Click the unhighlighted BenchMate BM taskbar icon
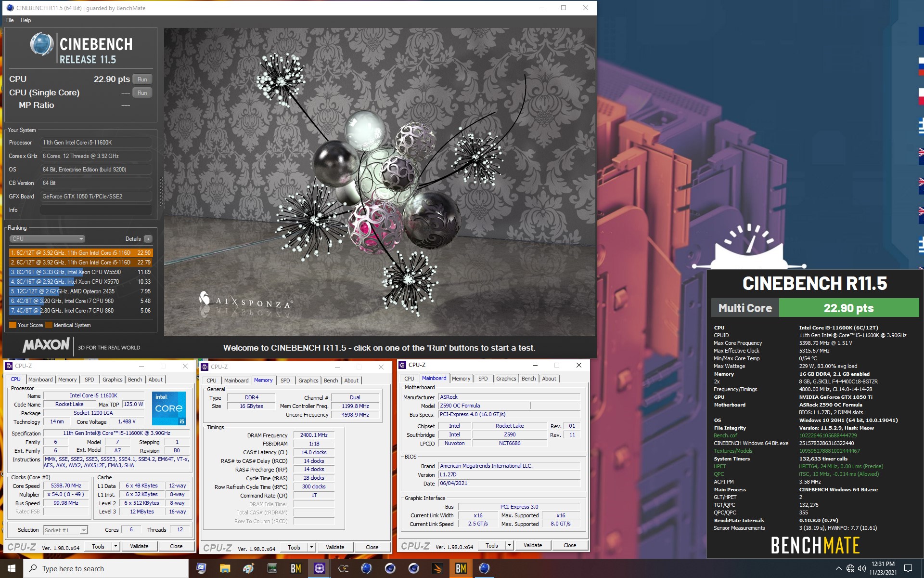Image resolution: width=924 pixels, height=578 pixels. click(295, 568)
